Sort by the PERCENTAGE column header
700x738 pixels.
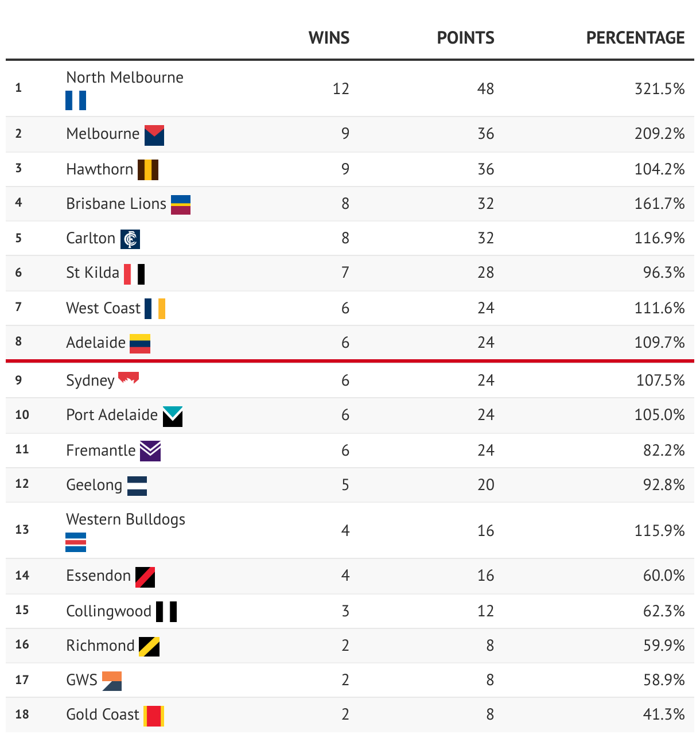pos(635,38)
